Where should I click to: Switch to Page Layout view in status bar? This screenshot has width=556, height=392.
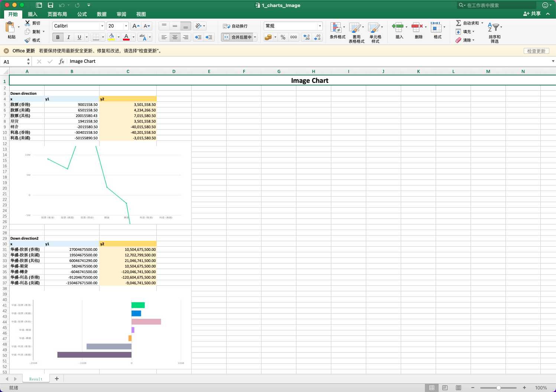pyautogui.click(x=445, y=388)
